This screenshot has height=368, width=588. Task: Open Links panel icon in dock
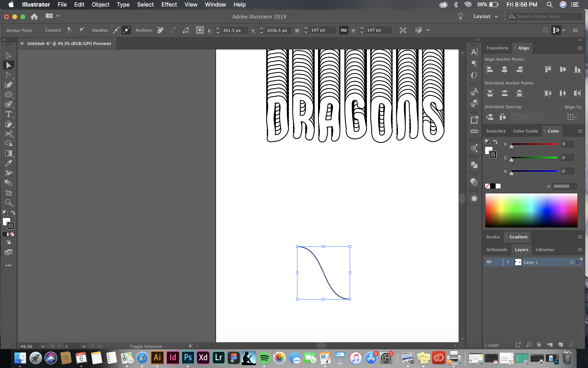474,131
